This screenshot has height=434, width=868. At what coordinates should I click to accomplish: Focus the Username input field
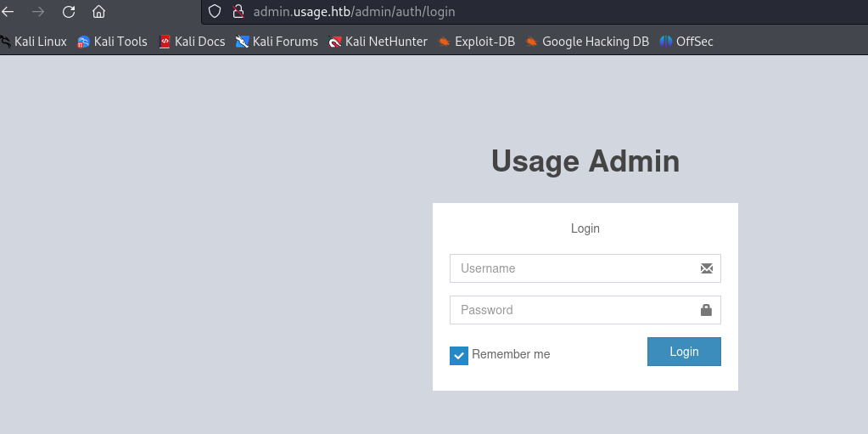(573, 268)
